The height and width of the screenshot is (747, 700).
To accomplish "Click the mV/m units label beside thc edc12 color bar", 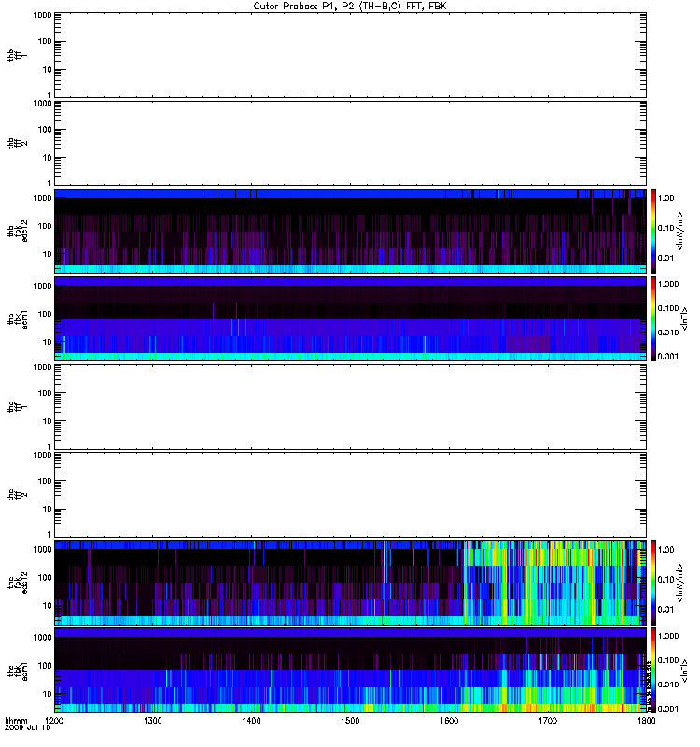I will click(680, 583).
